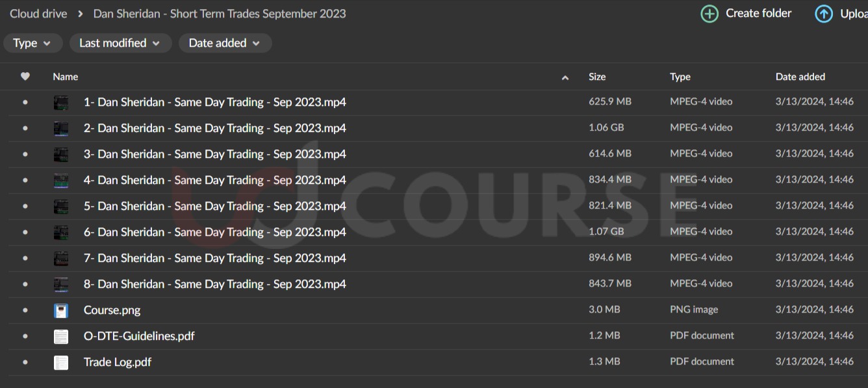
Task: Select file name 5- Dan Sheridan Same Day Trading
Action: (215, 206)
